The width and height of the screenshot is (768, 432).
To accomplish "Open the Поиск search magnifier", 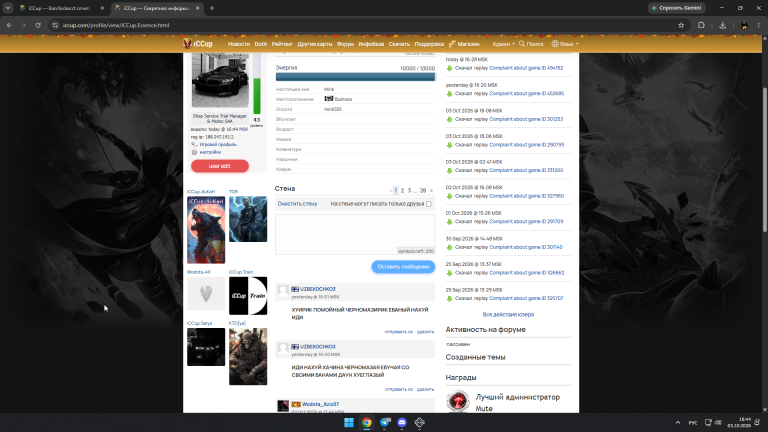I will point(531,44).
